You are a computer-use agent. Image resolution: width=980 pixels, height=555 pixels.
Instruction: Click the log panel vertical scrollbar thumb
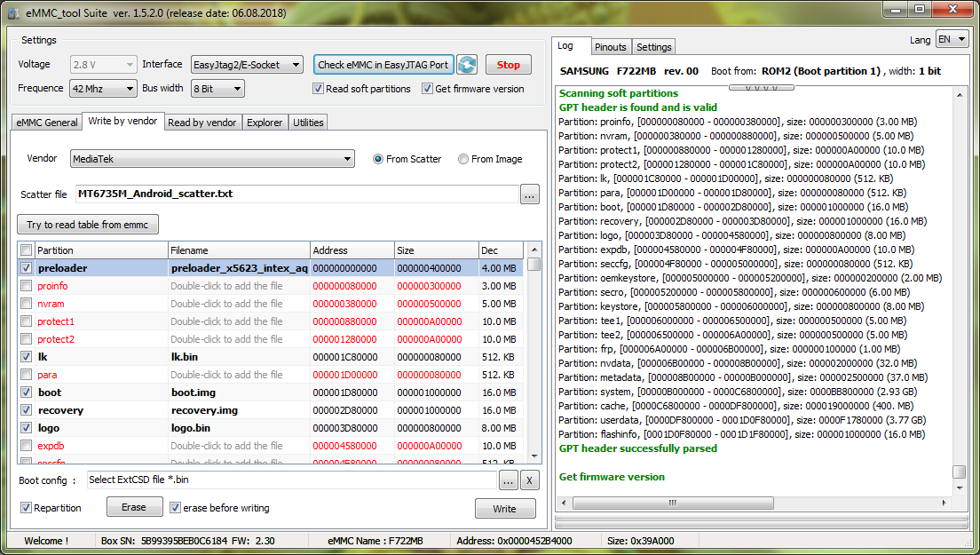(960, 472)
